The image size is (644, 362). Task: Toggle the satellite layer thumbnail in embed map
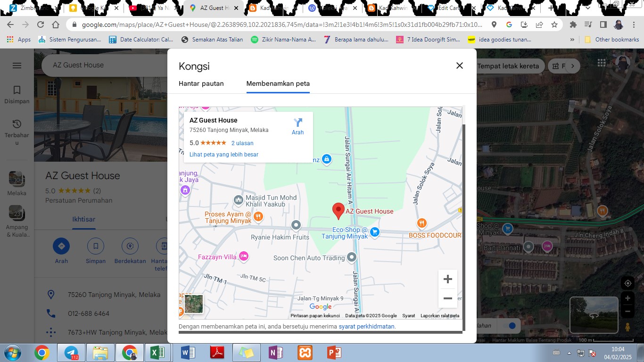click(x=193, y=304)
